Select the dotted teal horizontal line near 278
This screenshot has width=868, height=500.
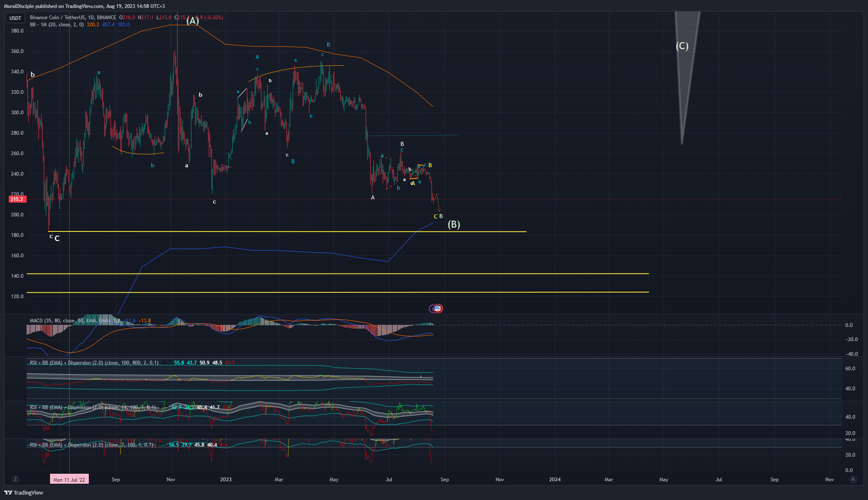[x=414, y=135]
